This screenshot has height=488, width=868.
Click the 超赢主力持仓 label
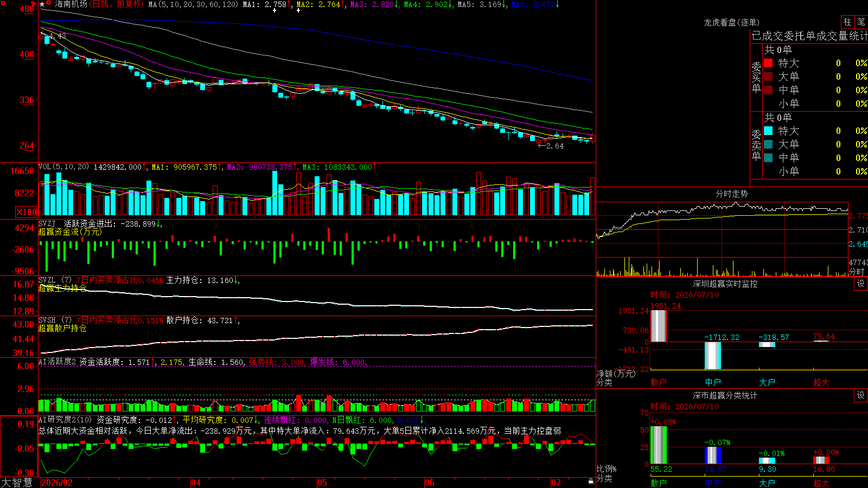tap(62, 288)
